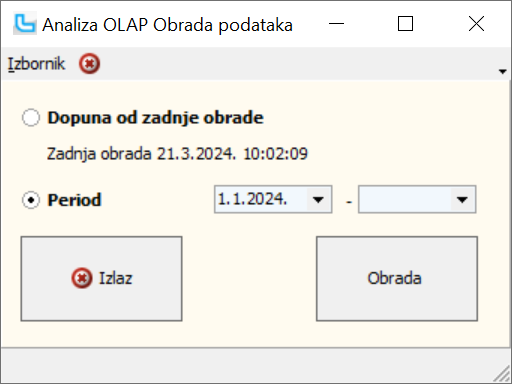Click the red exit icon beside Izbornik

coord(89,63)
